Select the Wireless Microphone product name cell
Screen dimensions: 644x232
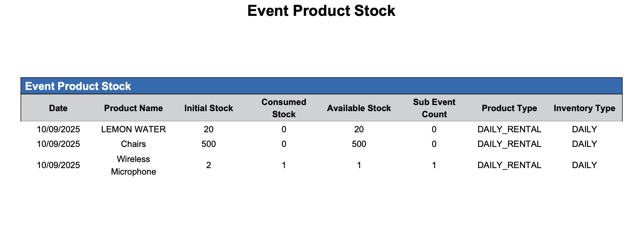(x=133, y=165)
